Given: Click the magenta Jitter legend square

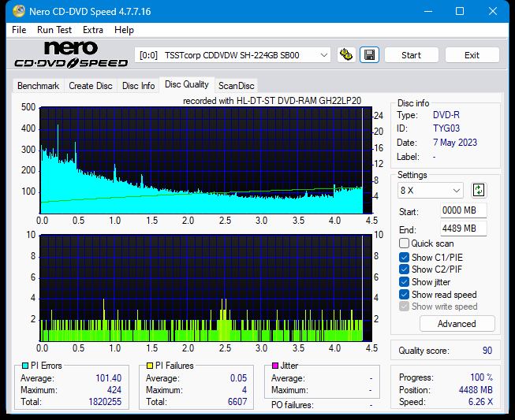Looking at the screenshot, I should pos(275,366).
